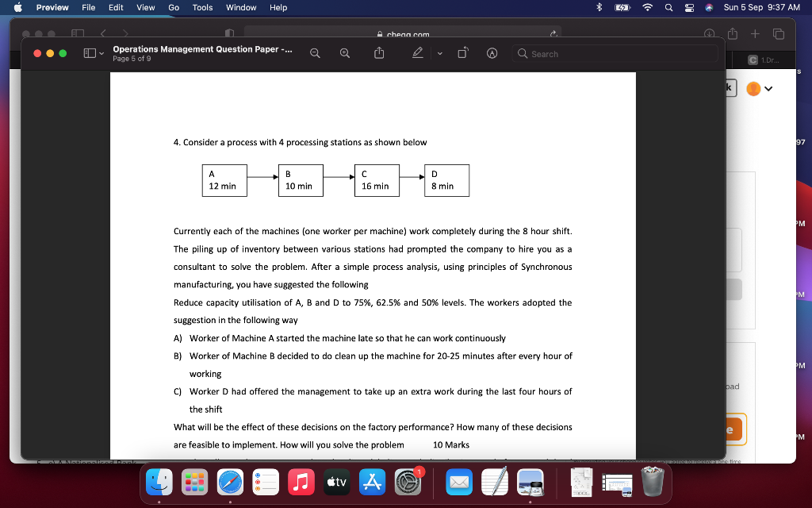Open the Share sheet from Preview's toolbar
Image resolution: width=812 pixels, height=508 pixels.
[x=378, y=52]
